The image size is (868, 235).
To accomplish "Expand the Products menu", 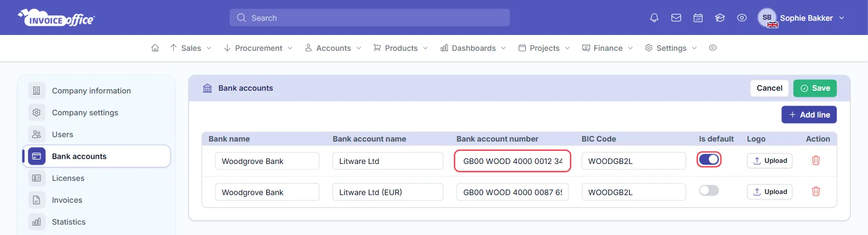I will coord(401,48).
